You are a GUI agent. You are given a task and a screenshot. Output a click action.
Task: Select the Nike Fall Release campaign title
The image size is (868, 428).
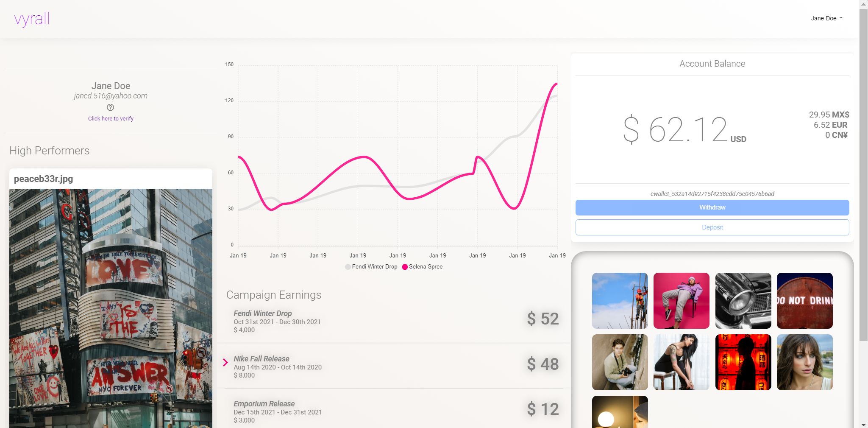tap(261, 359)
